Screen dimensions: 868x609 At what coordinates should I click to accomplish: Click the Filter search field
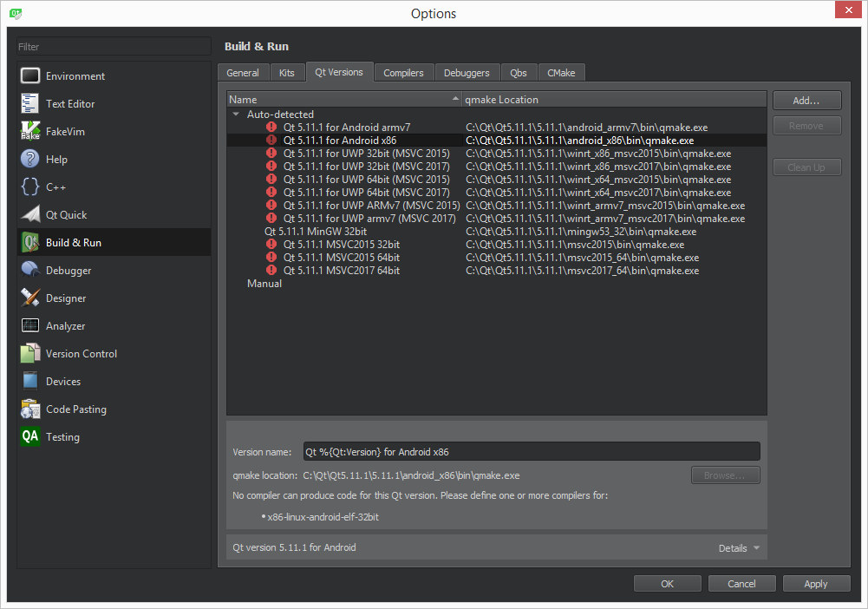114,47
